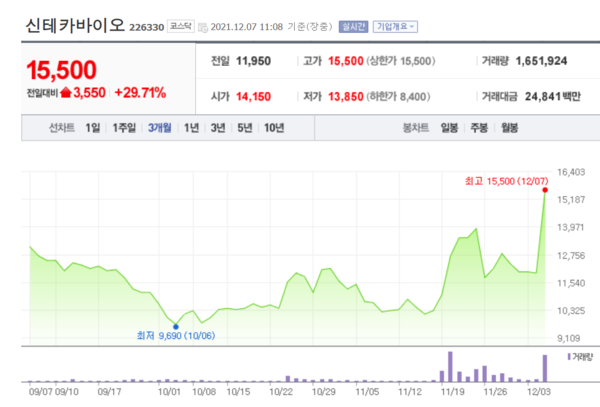Show the 주봉 weekly candle chart

[479, 128]
